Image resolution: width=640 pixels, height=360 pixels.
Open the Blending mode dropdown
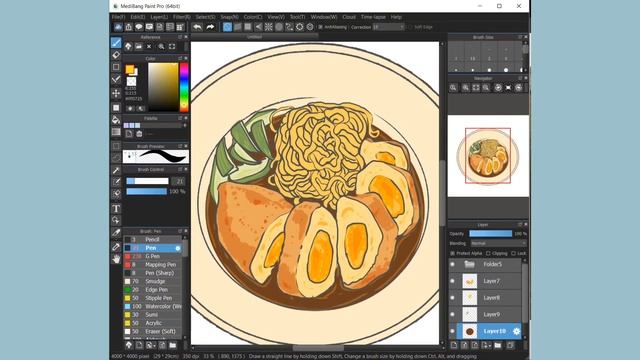click(498, 243)
